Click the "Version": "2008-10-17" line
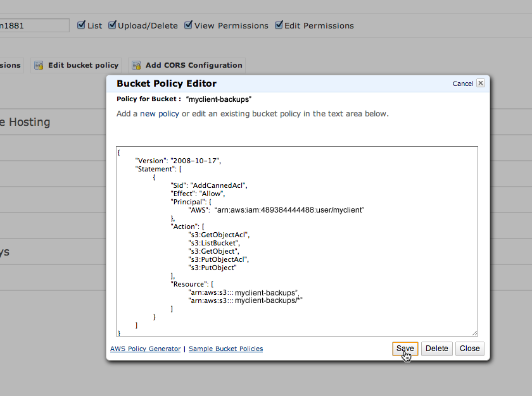 [x=178, y=161]
